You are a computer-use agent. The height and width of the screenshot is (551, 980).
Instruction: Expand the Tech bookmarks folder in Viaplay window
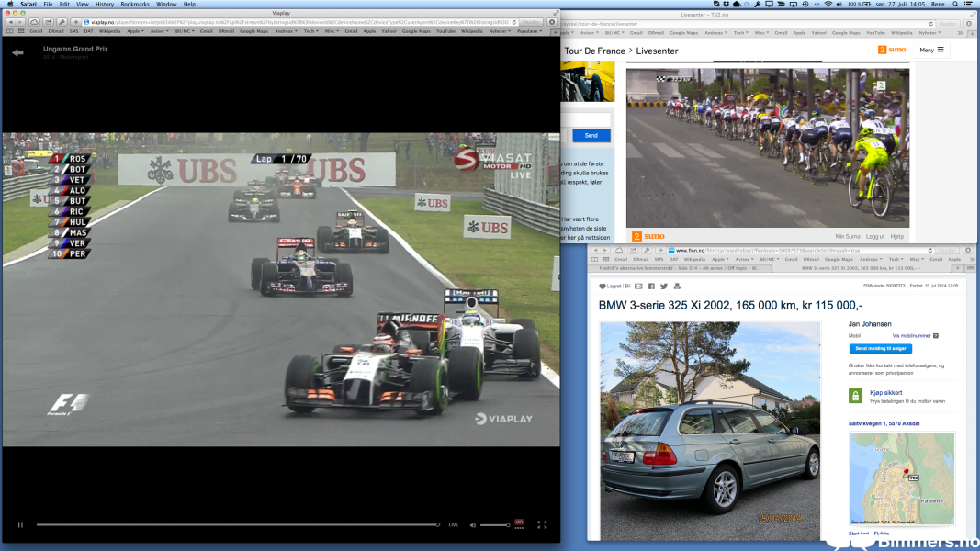310,30
